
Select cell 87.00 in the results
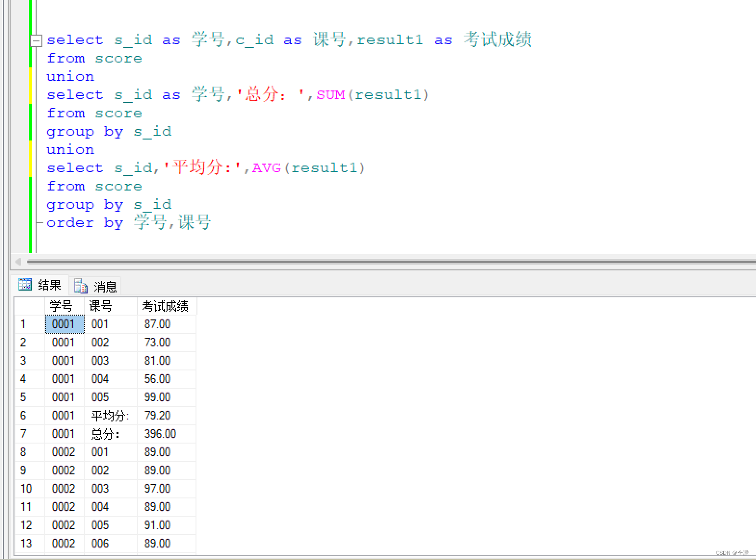tap(167, 324)
